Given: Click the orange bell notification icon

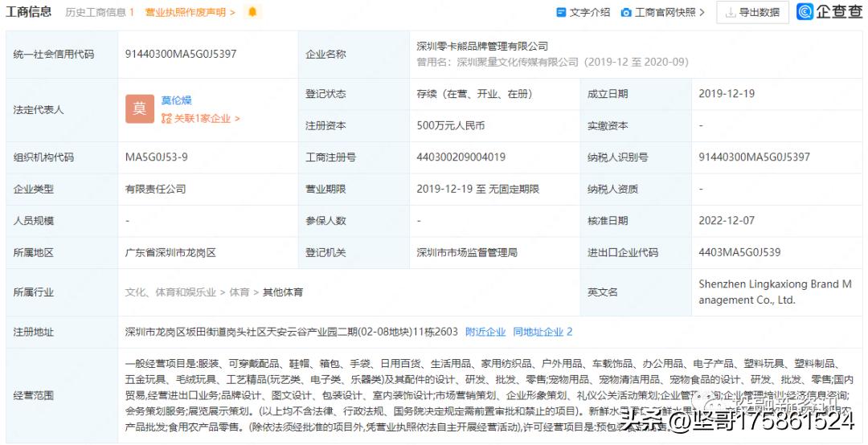Looking at the screenshot, I should (252, 11).
